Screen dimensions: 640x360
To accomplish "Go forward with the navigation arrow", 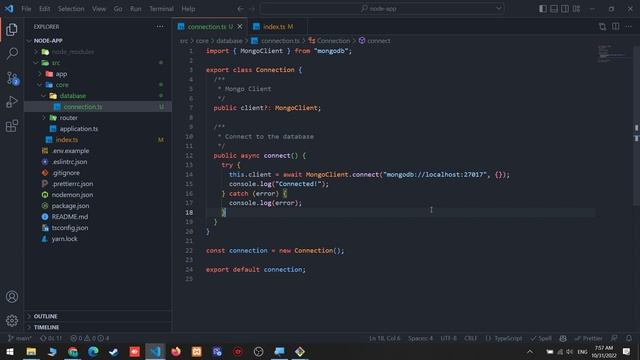I will [251, 9].
